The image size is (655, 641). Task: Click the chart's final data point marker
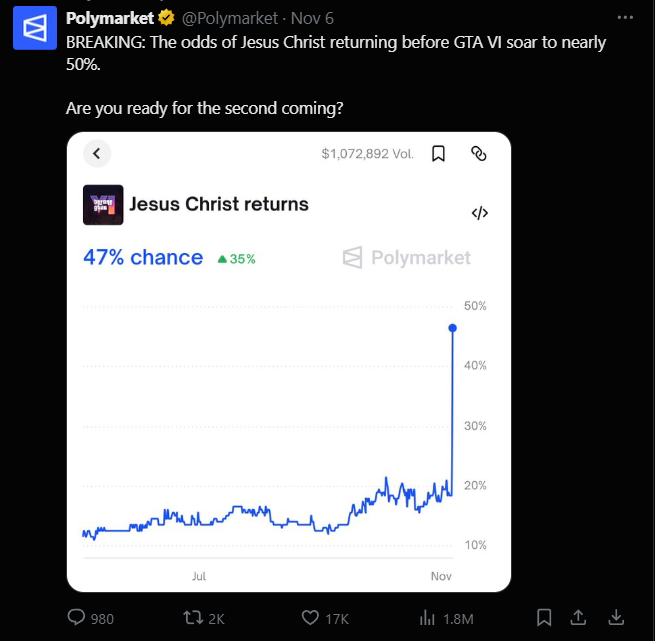pos(453,328)
